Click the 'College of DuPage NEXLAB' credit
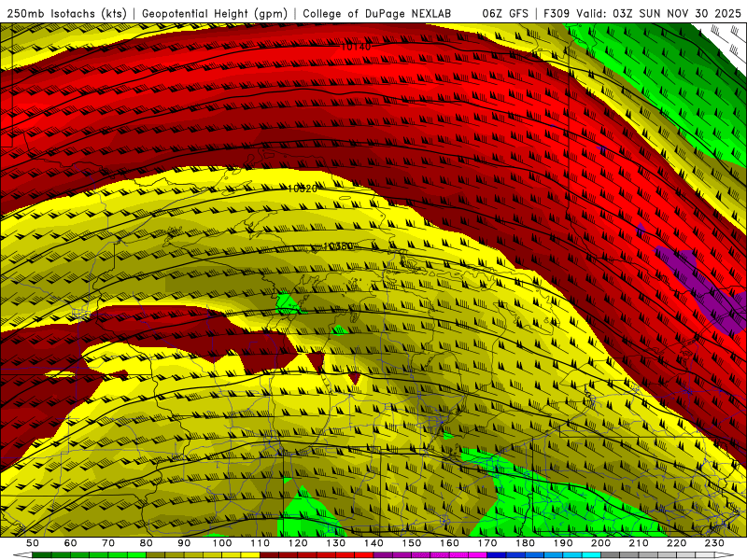Viewport: 747px width, 560px height. tap(376, 13)
